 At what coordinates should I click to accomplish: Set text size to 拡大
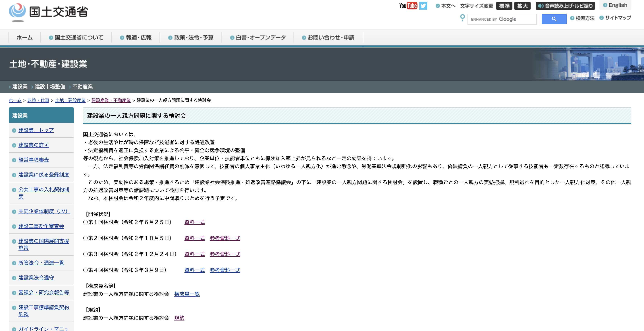(x=522, y=6)
